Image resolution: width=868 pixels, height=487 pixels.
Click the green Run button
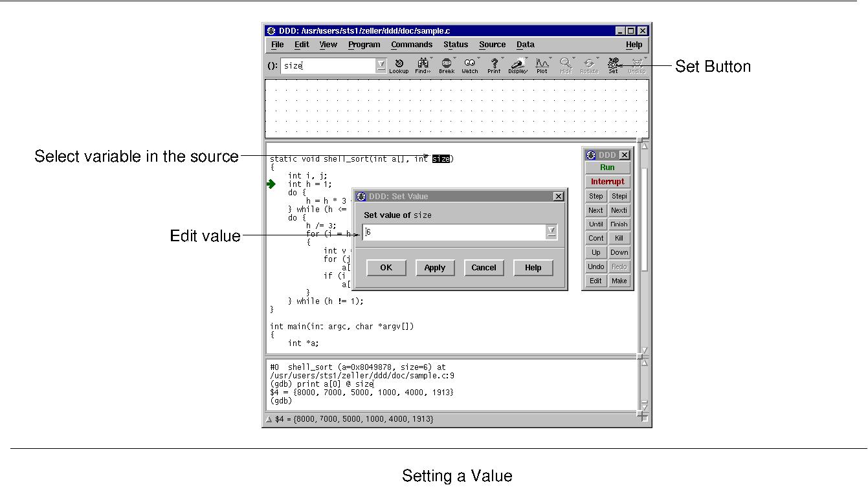click(608, 168)
